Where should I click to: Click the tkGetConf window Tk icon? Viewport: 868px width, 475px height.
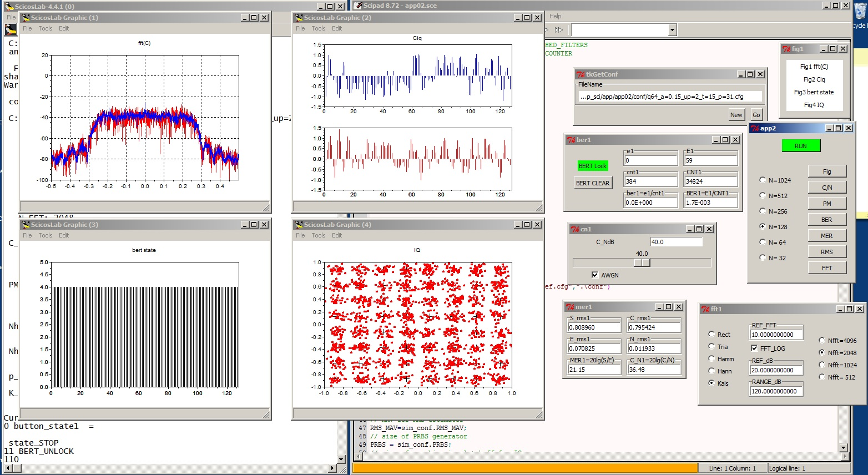(581, 74)
